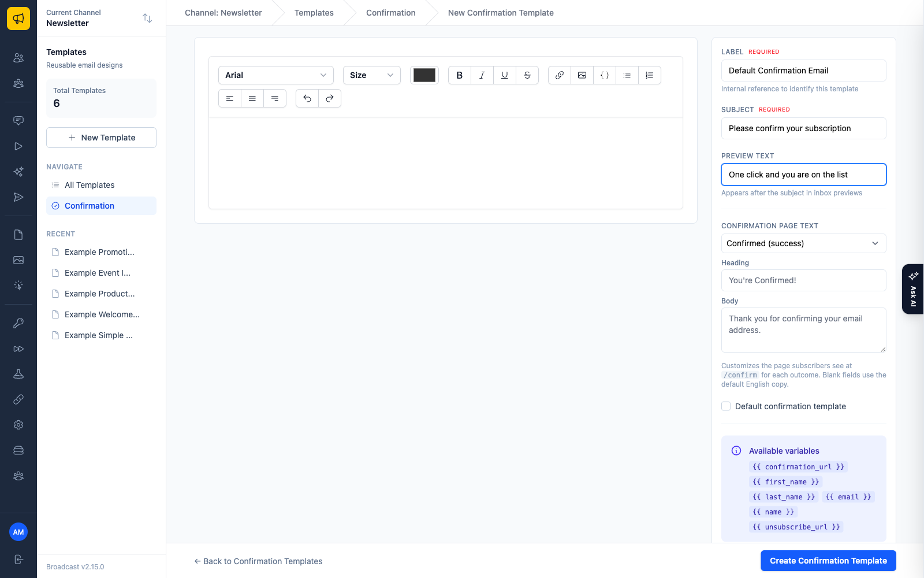The height and width of the screenshot is (578, 924).
Task: Expand the Confirmed (success) dropdown
Action: click(804, 243)
